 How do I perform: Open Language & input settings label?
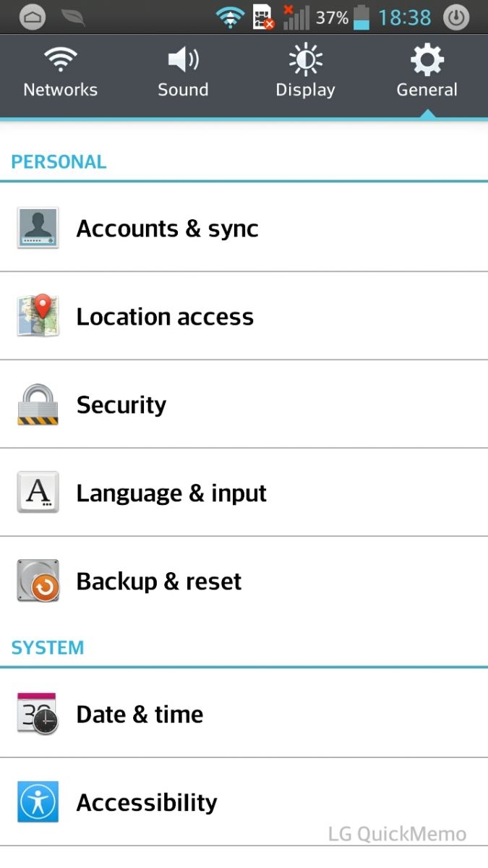click(x=171, y=493)
